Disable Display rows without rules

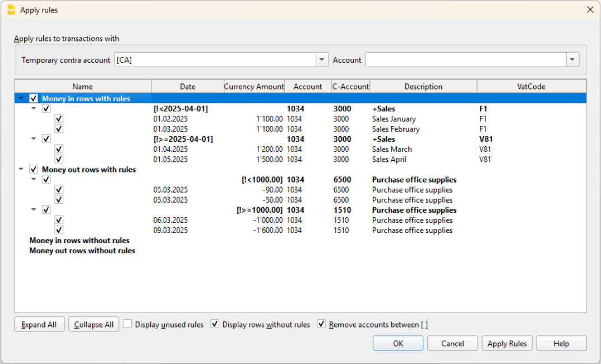[x=215, y=324]
